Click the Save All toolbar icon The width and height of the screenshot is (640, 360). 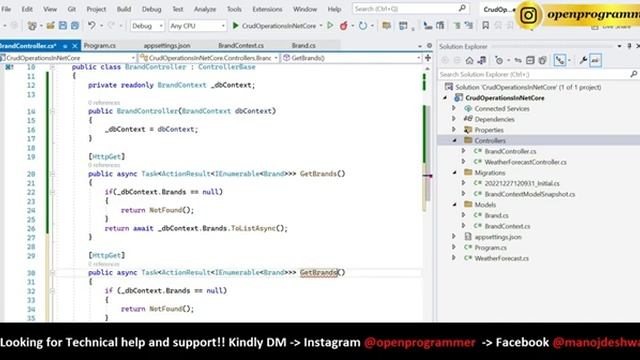(75, 25)
